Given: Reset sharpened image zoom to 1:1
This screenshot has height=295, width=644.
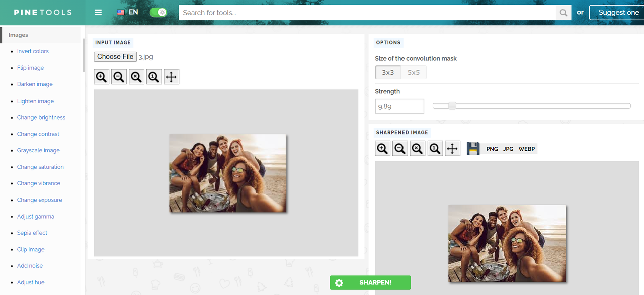Looking at the screenshot, I should pos(435,148).
